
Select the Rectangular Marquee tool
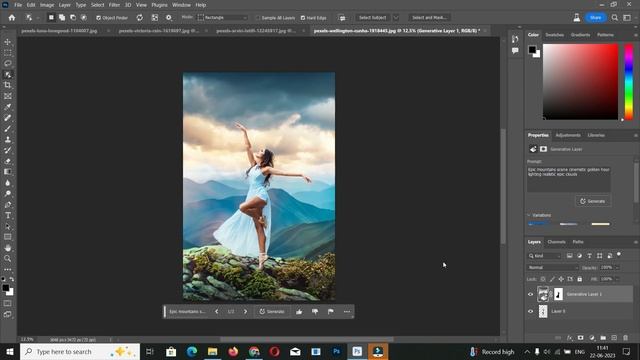coord(8,53)
